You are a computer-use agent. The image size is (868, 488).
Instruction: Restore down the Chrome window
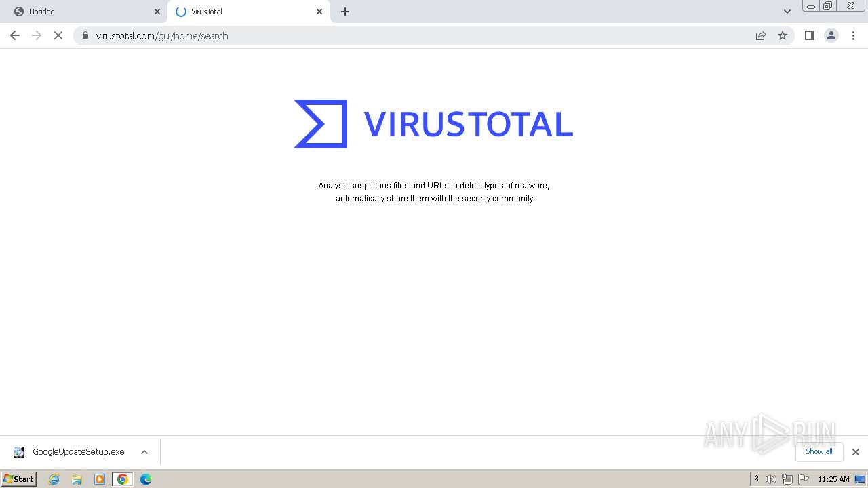[828, 6]
